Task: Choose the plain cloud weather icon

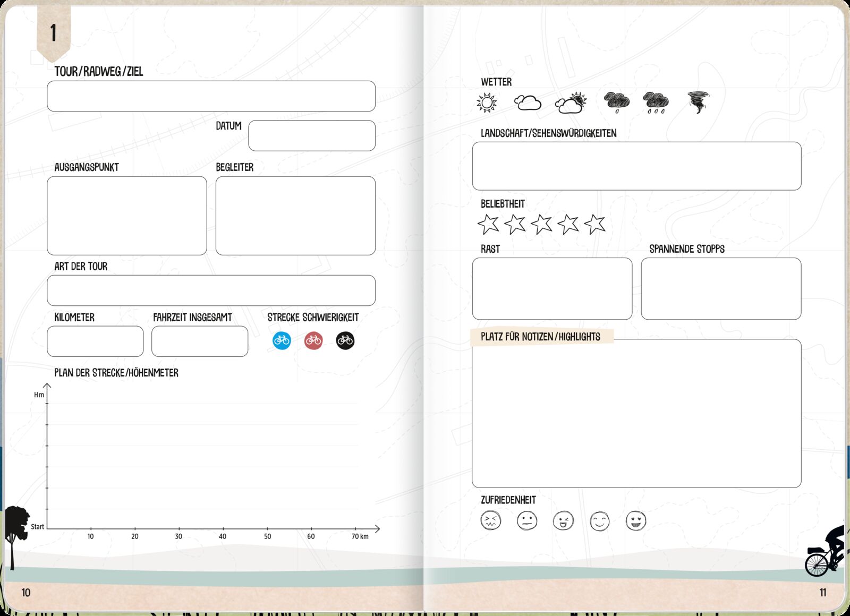Action: (528, 102)
